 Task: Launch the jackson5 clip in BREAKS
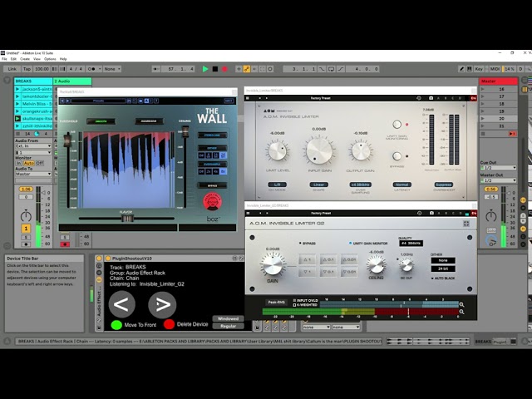(x=17, y=89)
